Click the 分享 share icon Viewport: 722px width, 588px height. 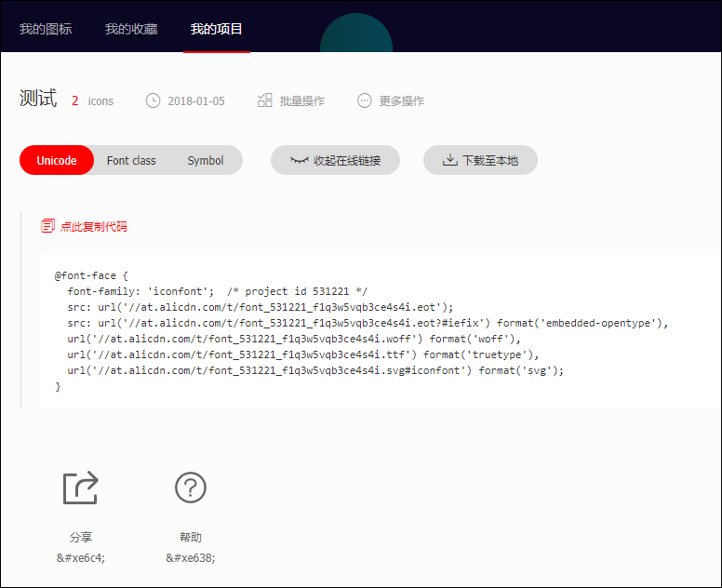click(x=81, y=488)
